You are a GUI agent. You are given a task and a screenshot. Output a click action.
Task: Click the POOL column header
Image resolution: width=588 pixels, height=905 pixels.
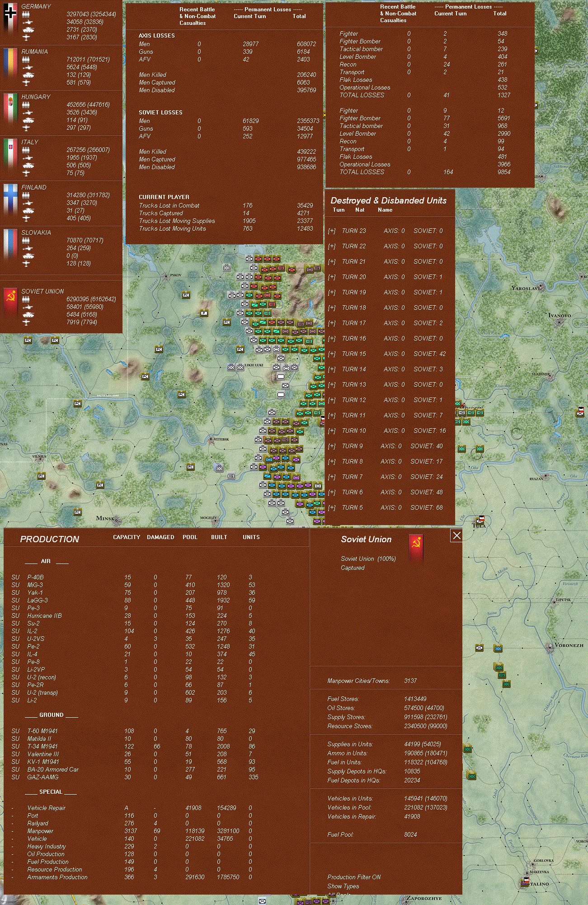click(x=190, y=537)
